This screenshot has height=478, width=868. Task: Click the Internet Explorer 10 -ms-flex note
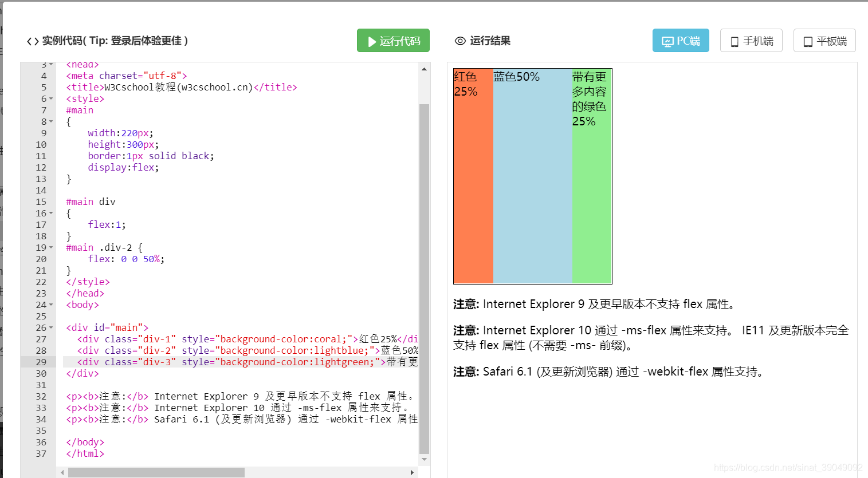pyautogui.click(x=651, y=338)
